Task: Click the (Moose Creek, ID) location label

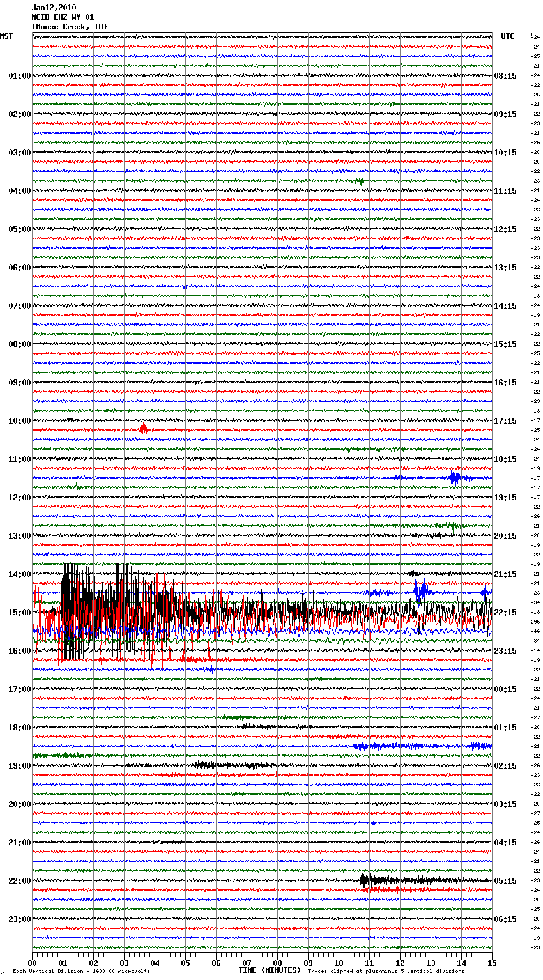Action: [70, 27]
